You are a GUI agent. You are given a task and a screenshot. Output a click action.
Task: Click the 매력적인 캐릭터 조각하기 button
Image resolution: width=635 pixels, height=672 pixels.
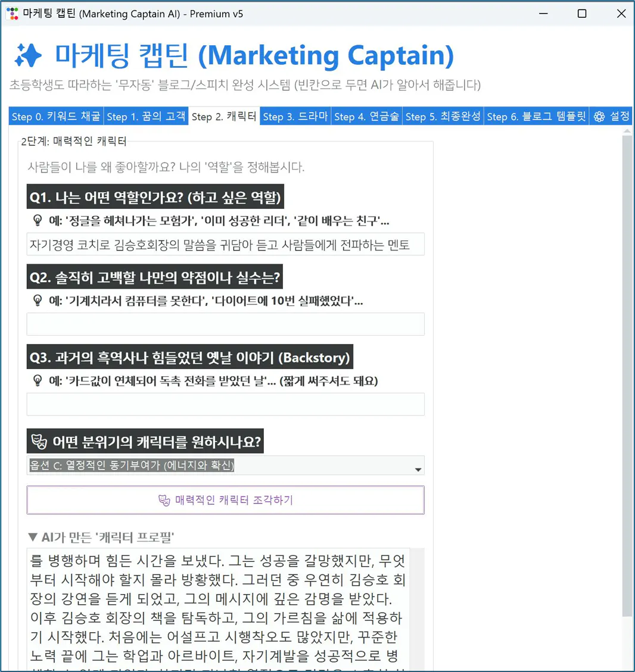225,499
